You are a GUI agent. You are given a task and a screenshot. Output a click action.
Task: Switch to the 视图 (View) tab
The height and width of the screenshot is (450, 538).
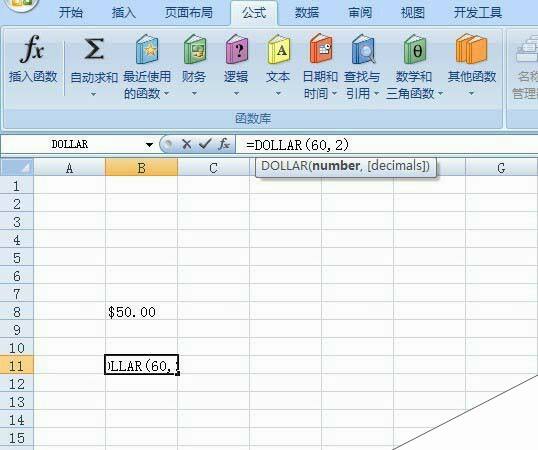pyautogui.click(x=413, y=13)
